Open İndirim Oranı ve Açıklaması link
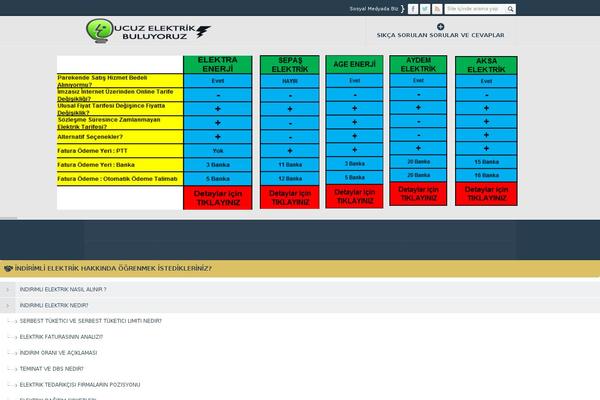This screenshot has width=600, height=400. click(x=59, y=353)
